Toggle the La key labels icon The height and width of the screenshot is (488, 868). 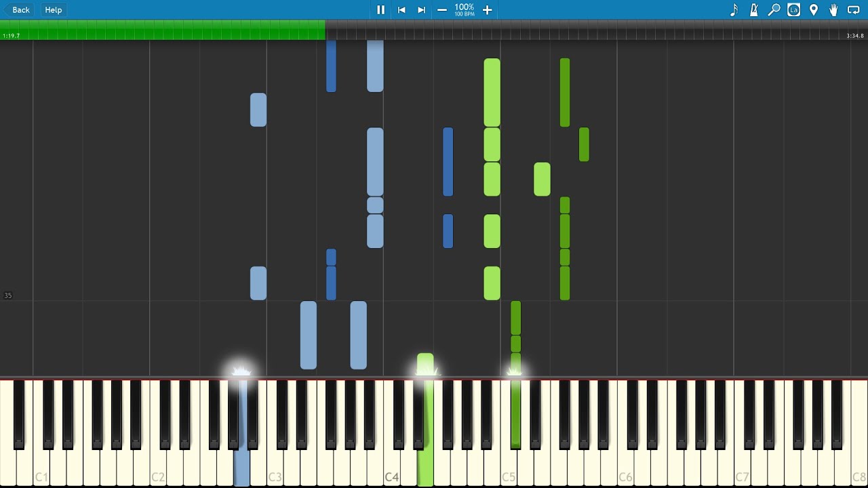pos(794,9)
